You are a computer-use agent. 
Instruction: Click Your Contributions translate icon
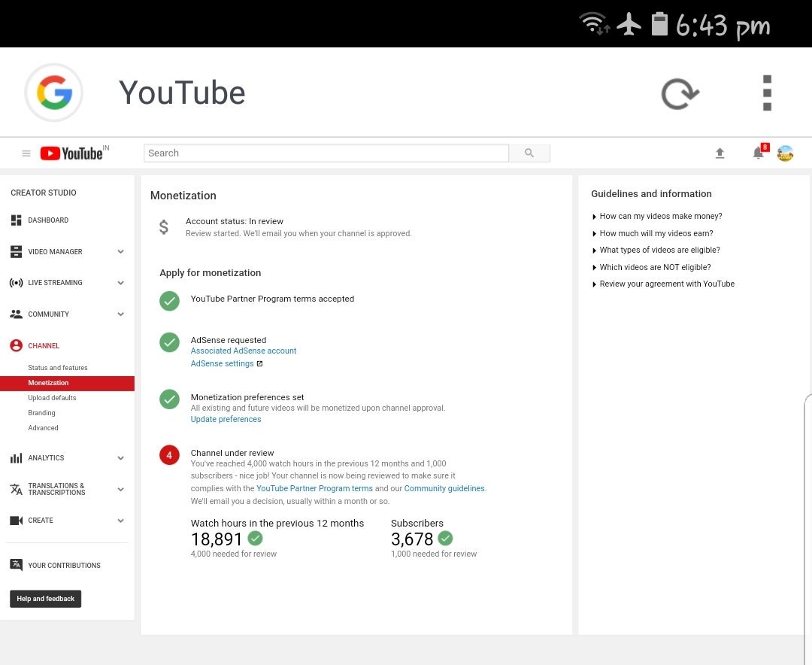click(x=16, y=565)
